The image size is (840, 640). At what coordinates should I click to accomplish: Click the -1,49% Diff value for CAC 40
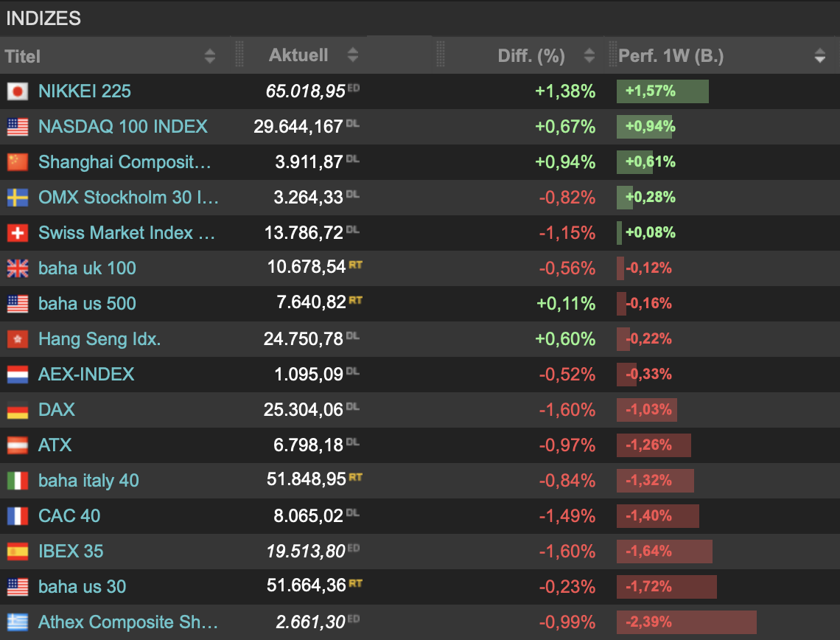pos(567,515)
